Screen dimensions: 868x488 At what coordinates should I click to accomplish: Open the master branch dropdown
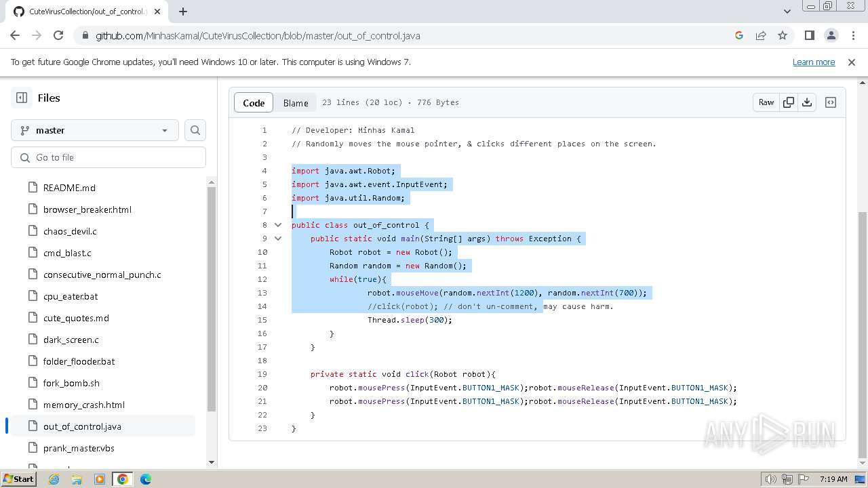click(x=95, y=130)
